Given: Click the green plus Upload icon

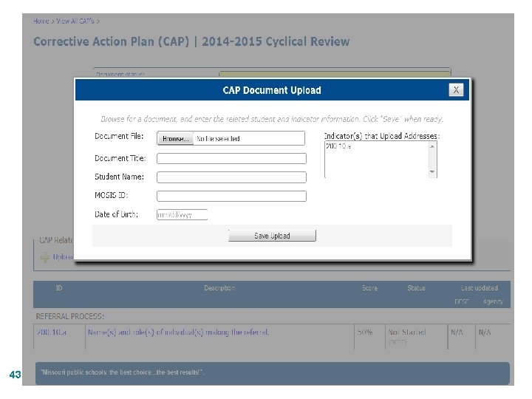Looking at the screenshot, I should (45, 257).
